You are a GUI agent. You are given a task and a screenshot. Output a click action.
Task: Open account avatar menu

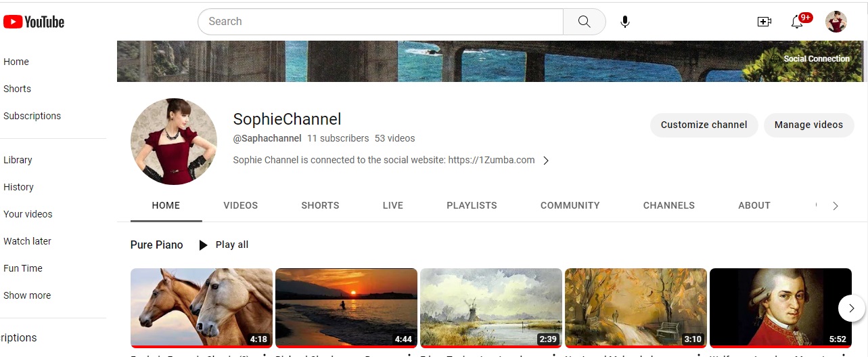pos(836,22)
